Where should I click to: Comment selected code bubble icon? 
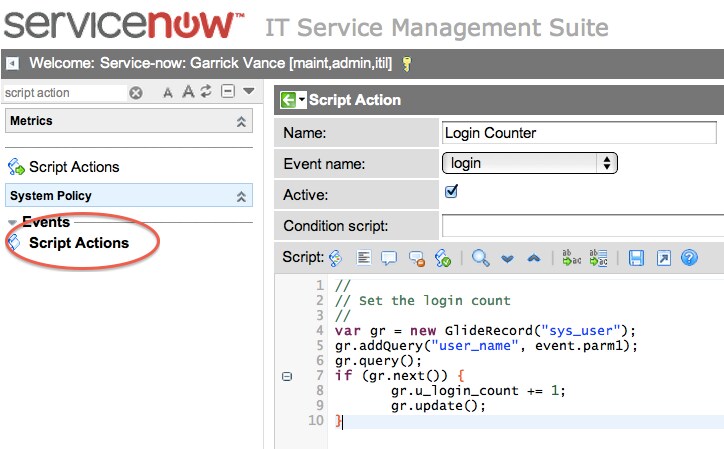(x=389, y=258)
